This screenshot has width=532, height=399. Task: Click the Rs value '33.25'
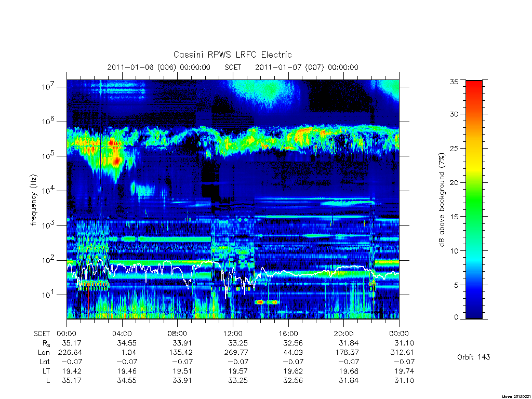click(x=238, y=343)
